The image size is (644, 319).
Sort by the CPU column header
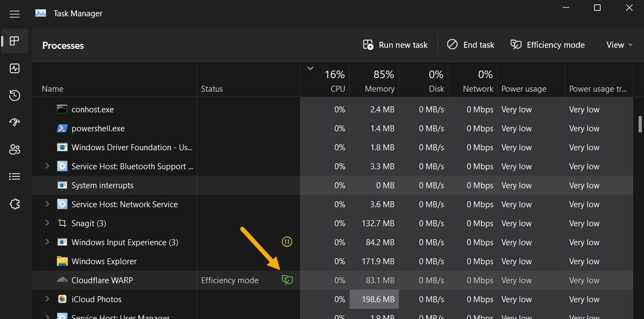point(331,81)
